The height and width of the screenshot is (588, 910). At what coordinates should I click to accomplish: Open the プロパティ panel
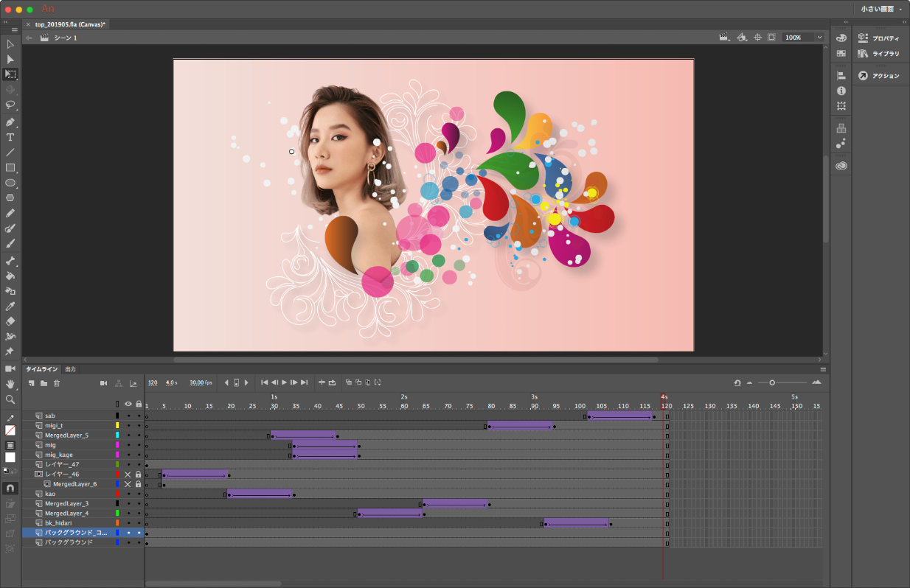pyautogui.click(x=879, y=38)
